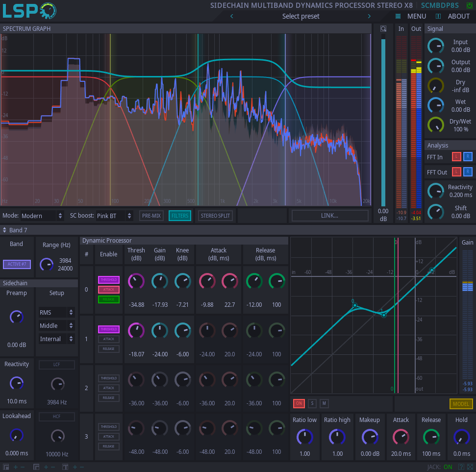Toggle the band ON button

[299, 403]
